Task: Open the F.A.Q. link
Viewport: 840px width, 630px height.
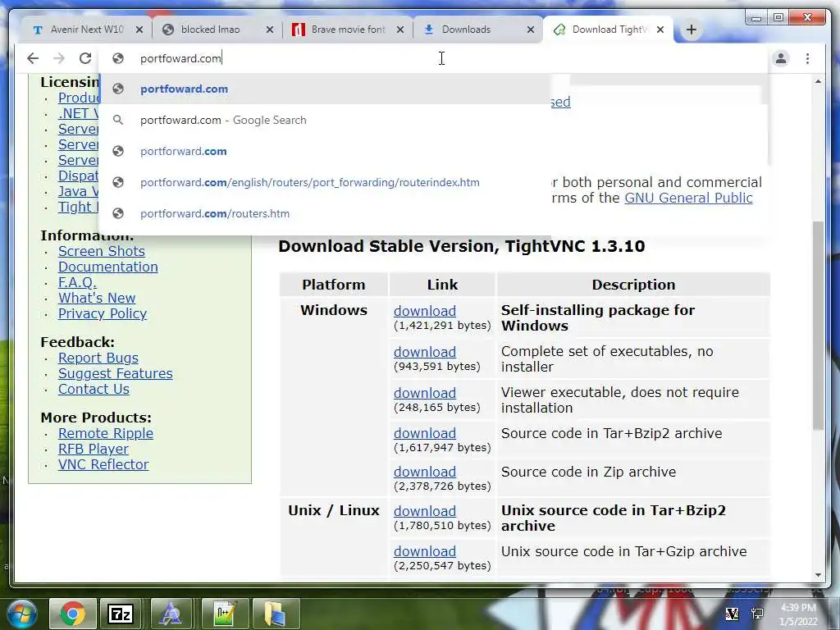Action: tap(77, 282)
